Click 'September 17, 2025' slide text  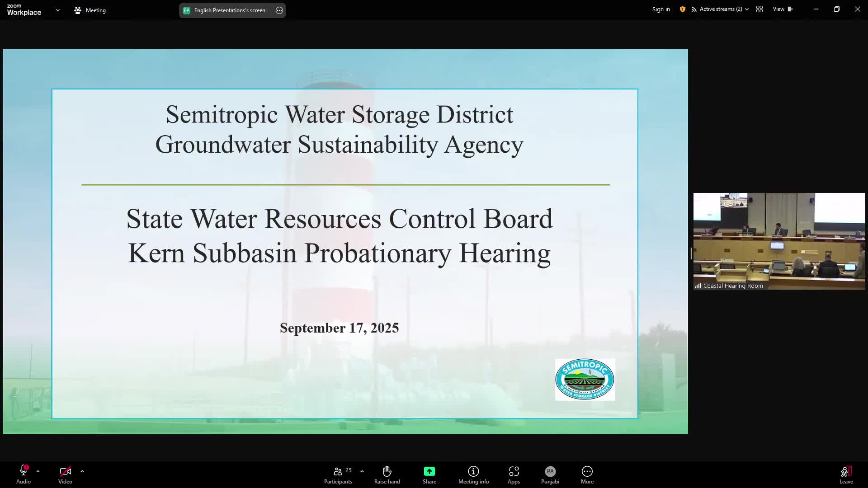coord(339,328)
